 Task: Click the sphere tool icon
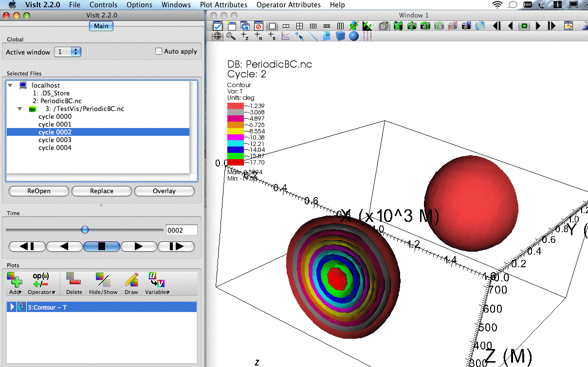pyautogui.click(x=354, y=36)
